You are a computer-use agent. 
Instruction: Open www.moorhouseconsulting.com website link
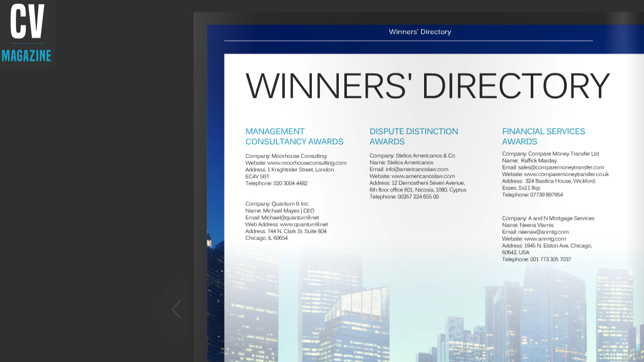click(307, 163)
